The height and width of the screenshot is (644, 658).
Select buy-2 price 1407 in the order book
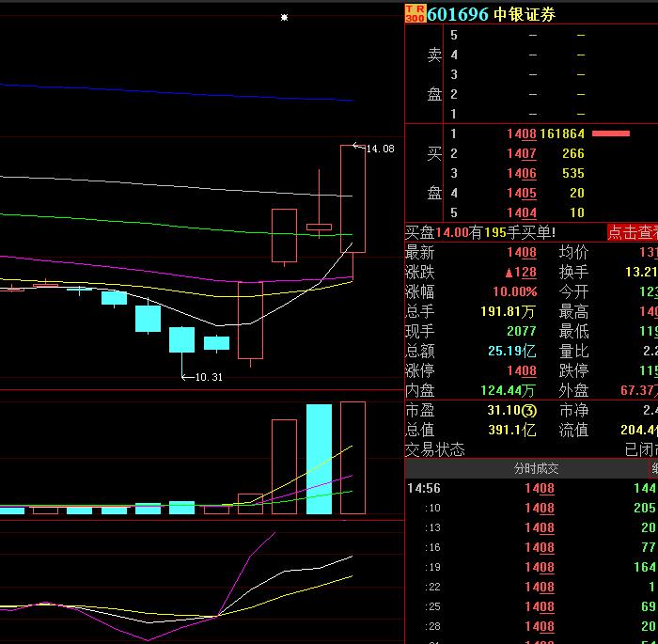pyautogui.click(x=521, y=153)
